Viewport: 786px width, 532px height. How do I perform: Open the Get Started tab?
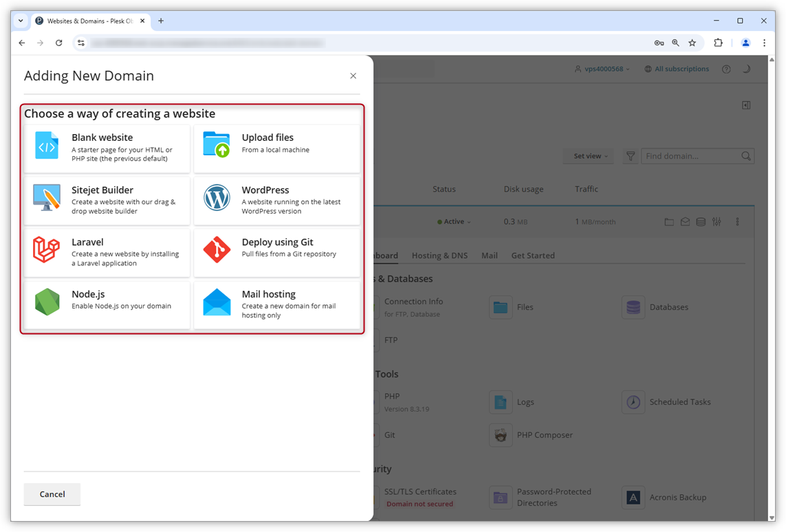coord(532,255)
